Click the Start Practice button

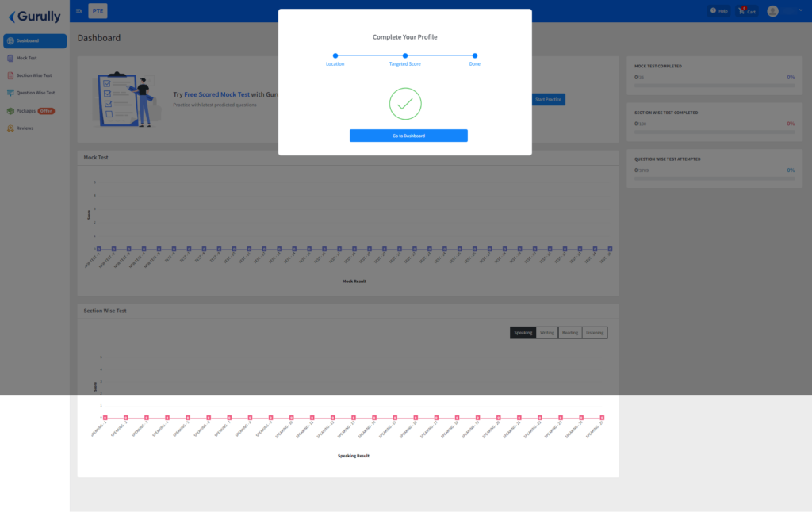(549, 99)
